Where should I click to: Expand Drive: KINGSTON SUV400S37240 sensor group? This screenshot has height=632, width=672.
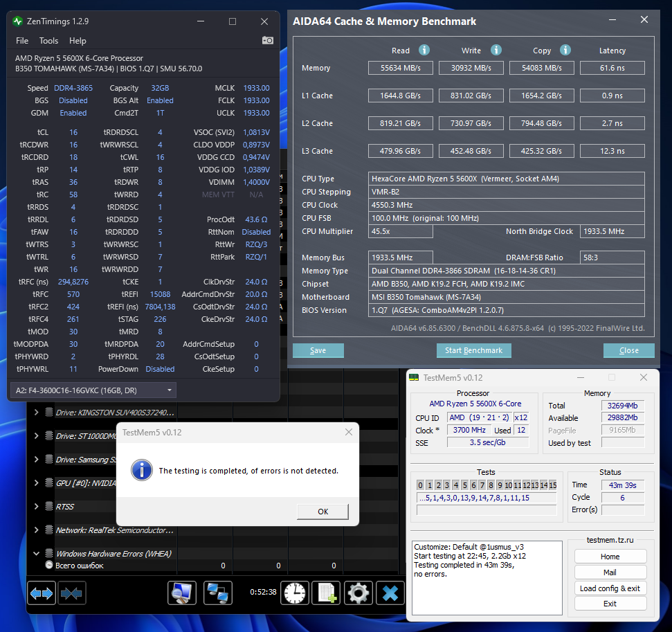click(37, 413)
